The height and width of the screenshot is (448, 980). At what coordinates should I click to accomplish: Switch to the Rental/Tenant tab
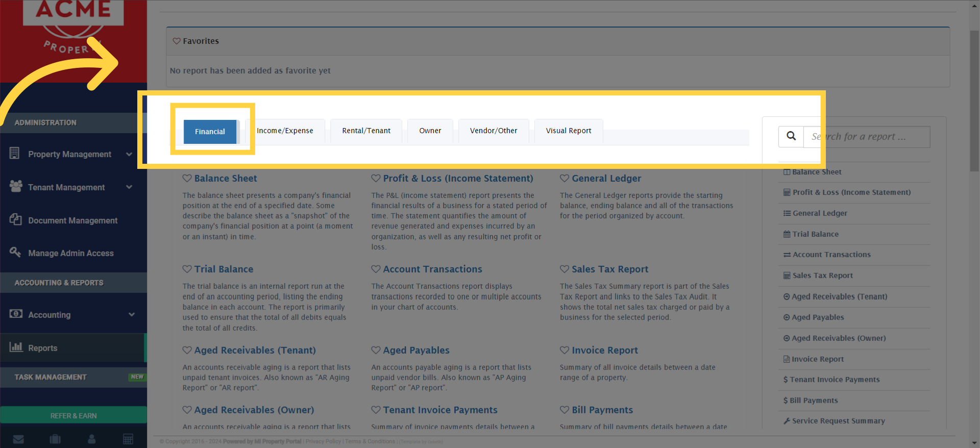click(x=366, y=131)
